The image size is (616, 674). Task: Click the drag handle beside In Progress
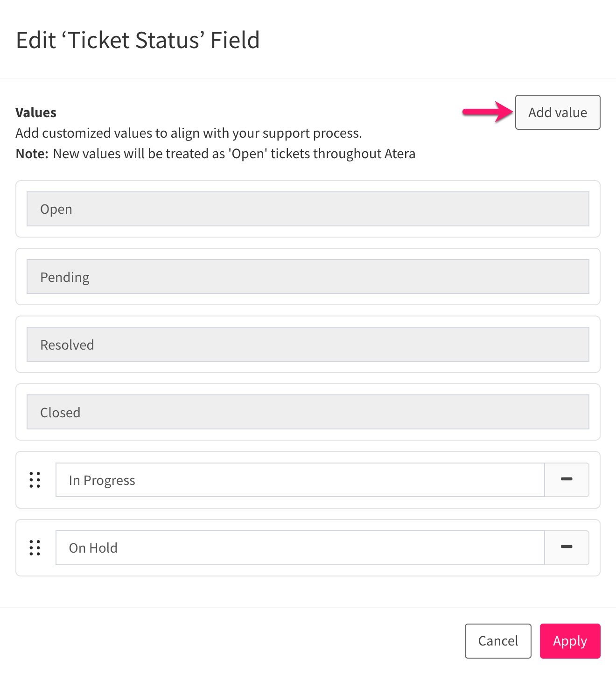pos(35,480)
